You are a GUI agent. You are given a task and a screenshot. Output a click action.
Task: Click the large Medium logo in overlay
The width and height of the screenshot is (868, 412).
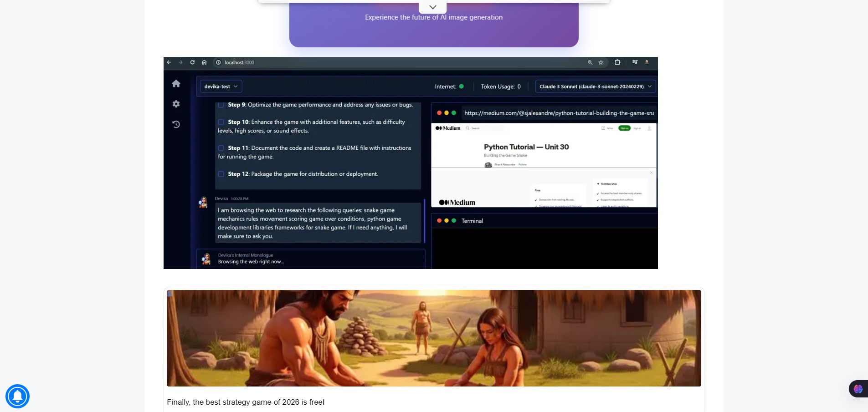(x=457, y=203)
